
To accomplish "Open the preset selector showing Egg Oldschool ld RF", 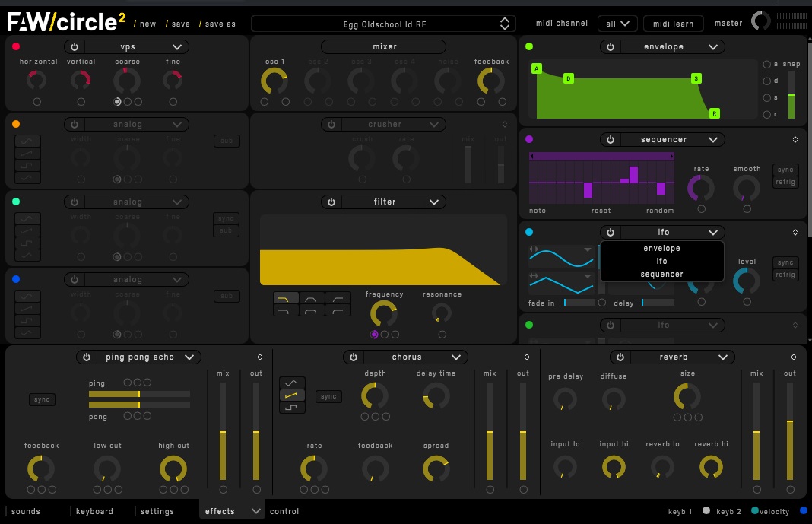I will pyautogui.click(x=383, y=23).
